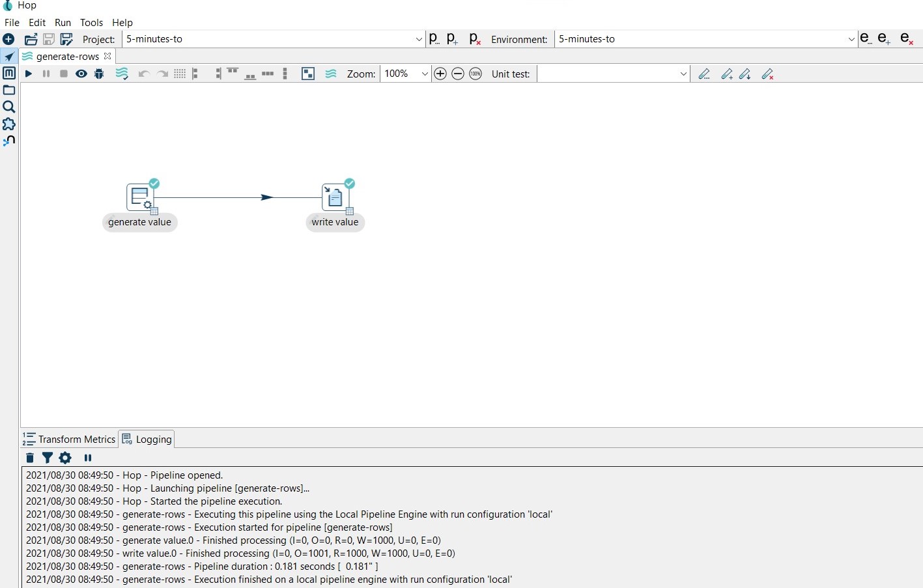Click the preview eye icon
The height and width of the screenshot is (588, 923).
pyautogui.click(x=81, y=74)
